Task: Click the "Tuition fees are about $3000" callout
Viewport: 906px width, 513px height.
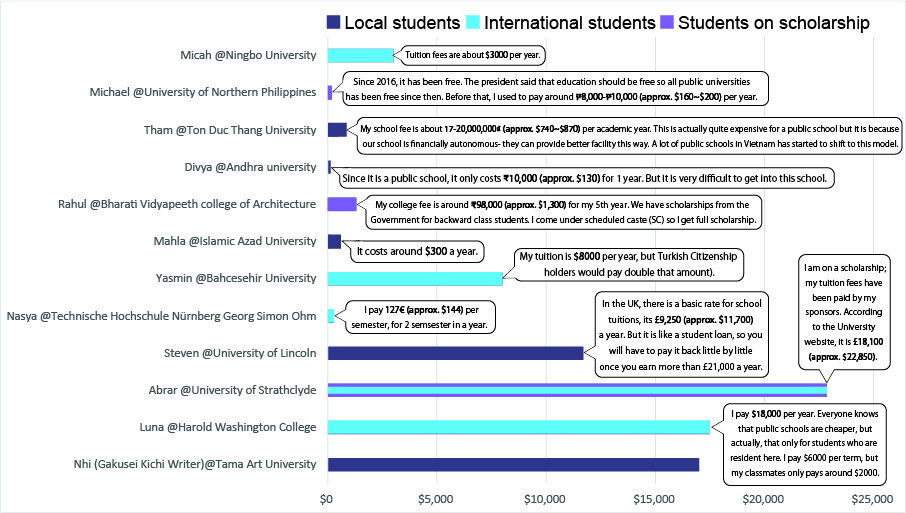Action: click(476, 56)
